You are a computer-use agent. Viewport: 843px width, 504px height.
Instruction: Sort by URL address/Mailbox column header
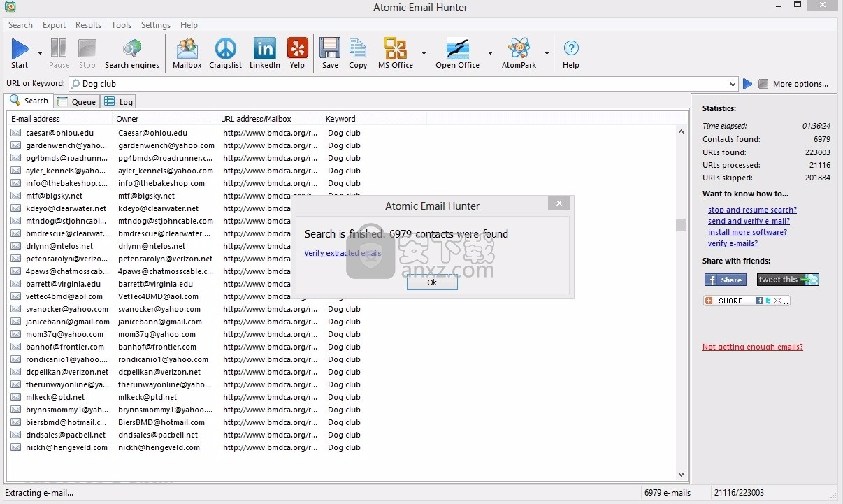(x=270, y=119)
